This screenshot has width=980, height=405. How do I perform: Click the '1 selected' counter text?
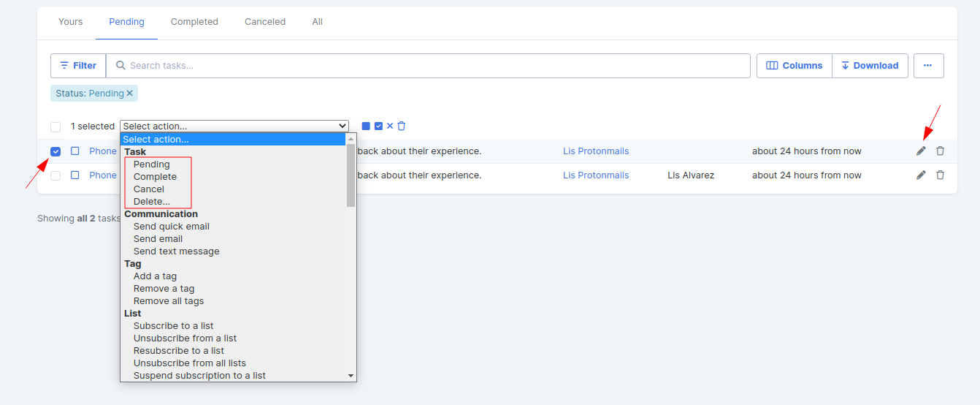(93, 126)
